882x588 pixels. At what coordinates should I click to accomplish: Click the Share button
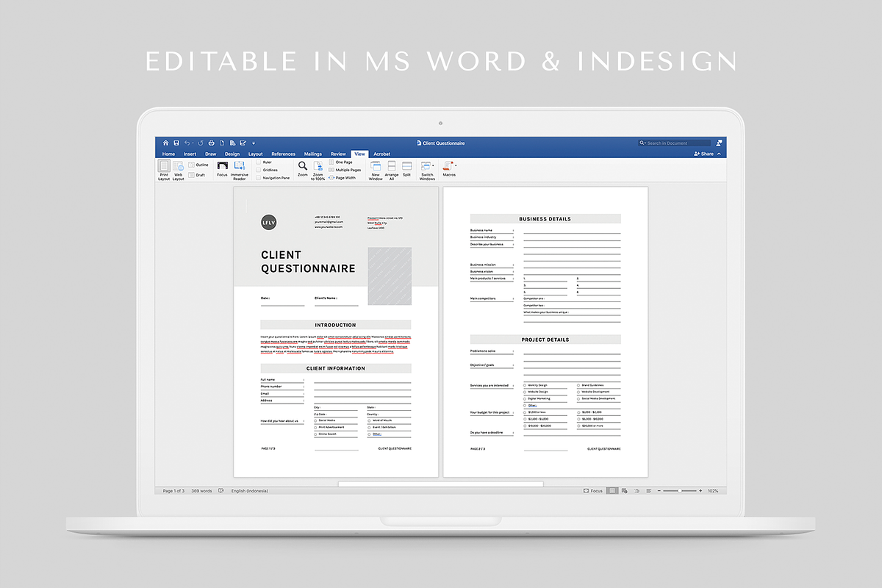pyautogui.click(x=703, y=154)
